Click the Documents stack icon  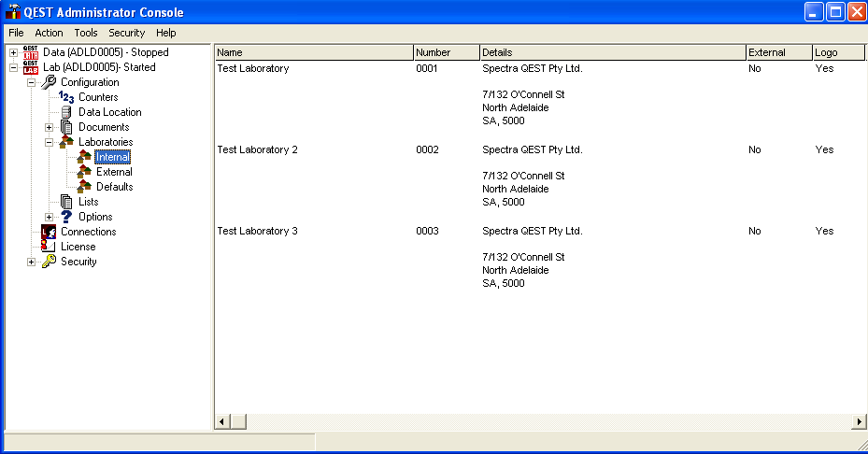pyautogui.click(x=66, y=127)
